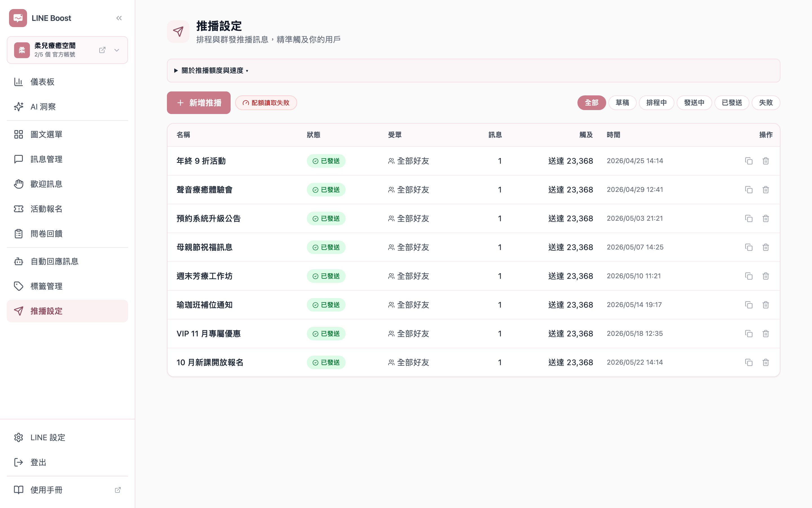Open LINE 設定 at sidebar bottom
The height and width of the screenshot is (508, 812).
[x=67, y=437]
